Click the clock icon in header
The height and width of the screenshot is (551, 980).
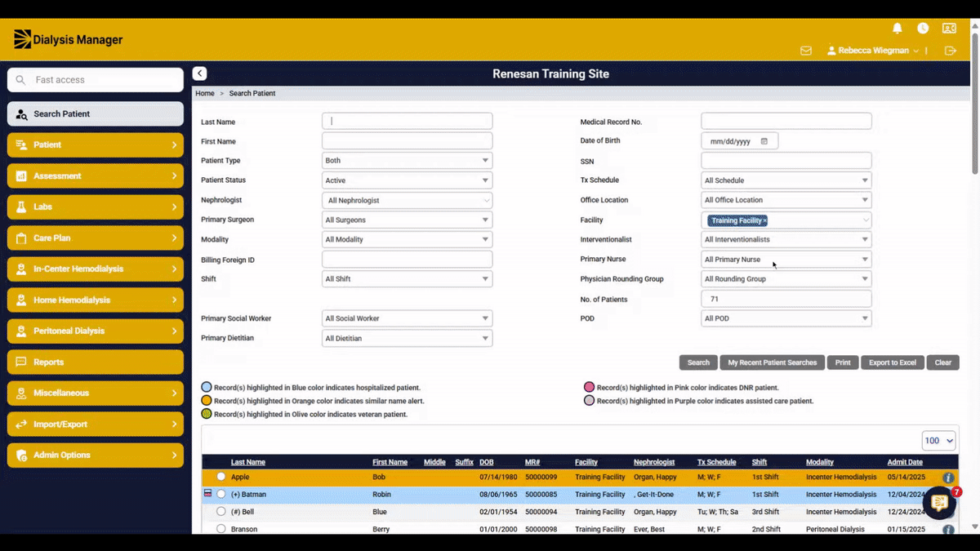tap(923, 29)
